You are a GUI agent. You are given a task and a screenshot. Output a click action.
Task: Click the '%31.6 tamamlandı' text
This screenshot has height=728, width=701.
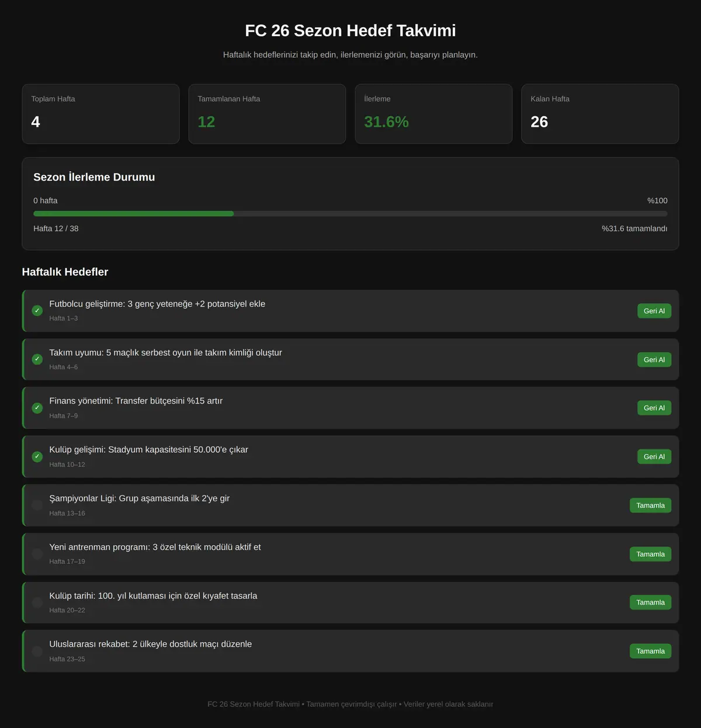(x=634, y=228)
